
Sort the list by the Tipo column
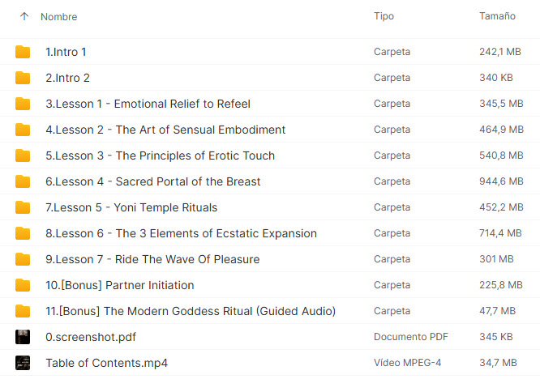[x=384, y=16]
